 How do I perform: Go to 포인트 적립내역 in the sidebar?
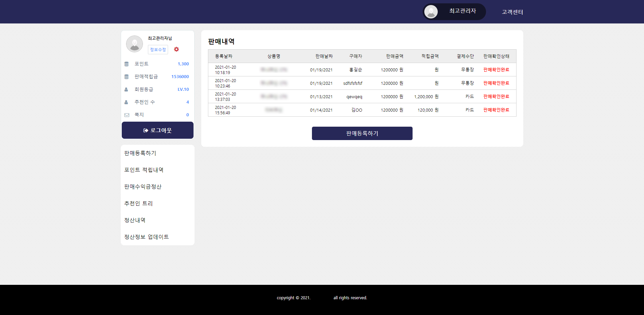(x=144, y=170)
